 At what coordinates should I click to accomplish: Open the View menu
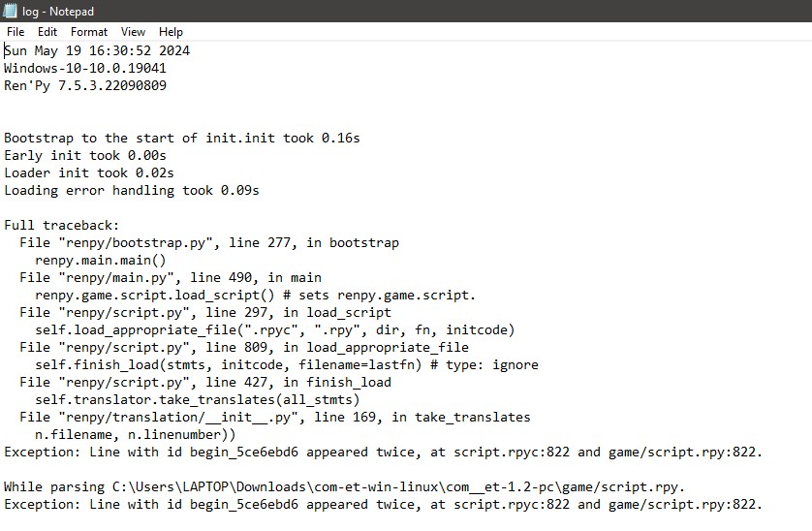pos(133,32)
